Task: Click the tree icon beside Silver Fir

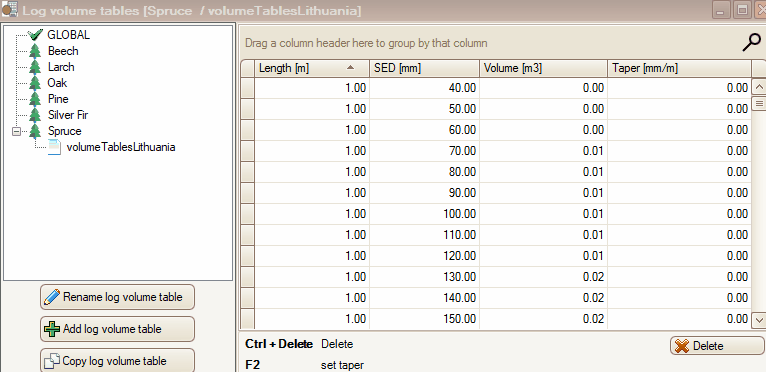Action: click(x=35, y=115)
